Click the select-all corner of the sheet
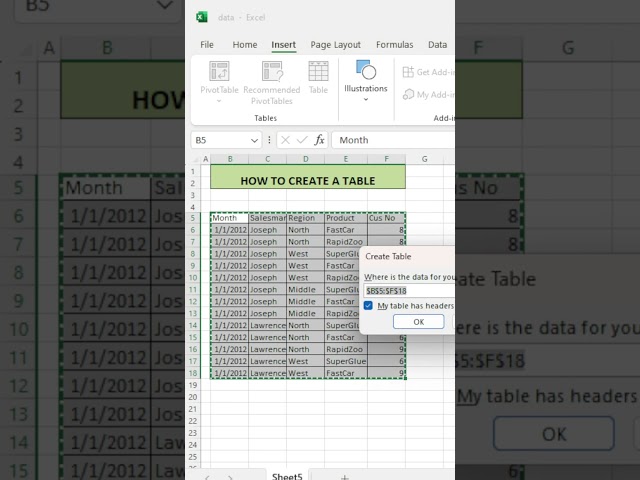Image resolution: width=640 pixels, height=480 pixels. click(196, 159)
